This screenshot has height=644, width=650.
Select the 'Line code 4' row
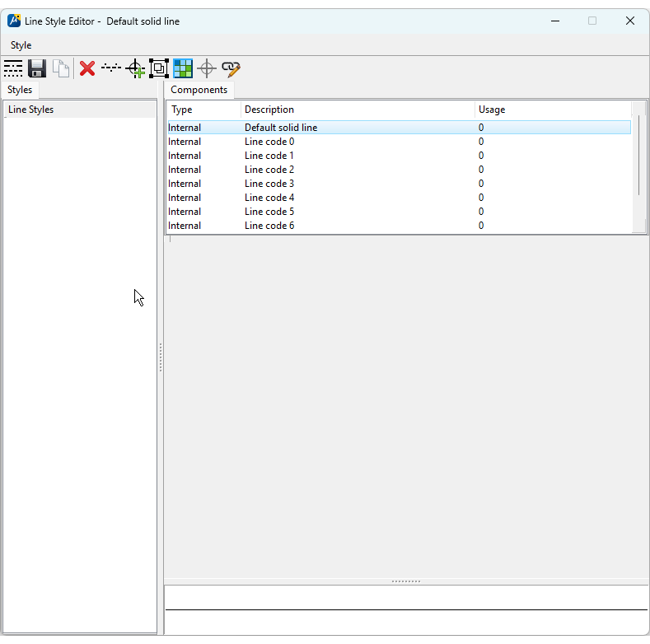tap(400, 198)
